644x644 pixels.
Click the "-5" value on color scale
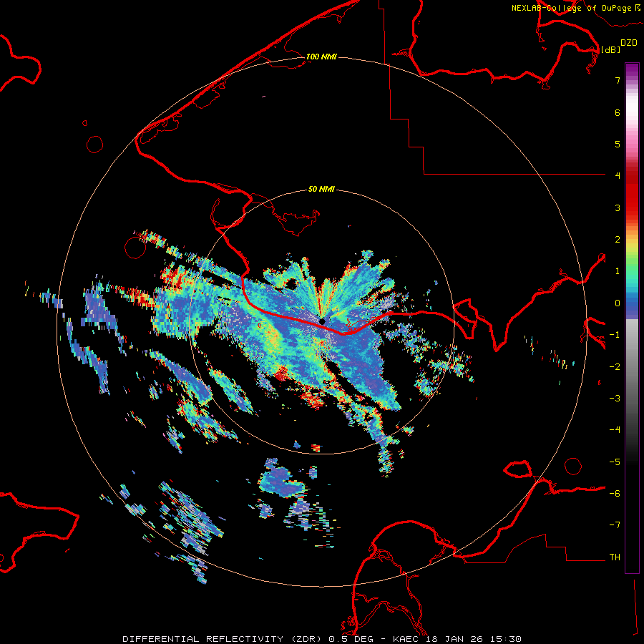pos(615,462)
